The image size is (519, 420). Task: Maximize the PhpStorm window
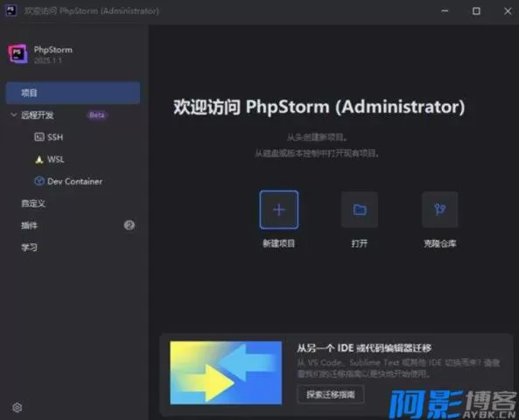tap(476, 10)
